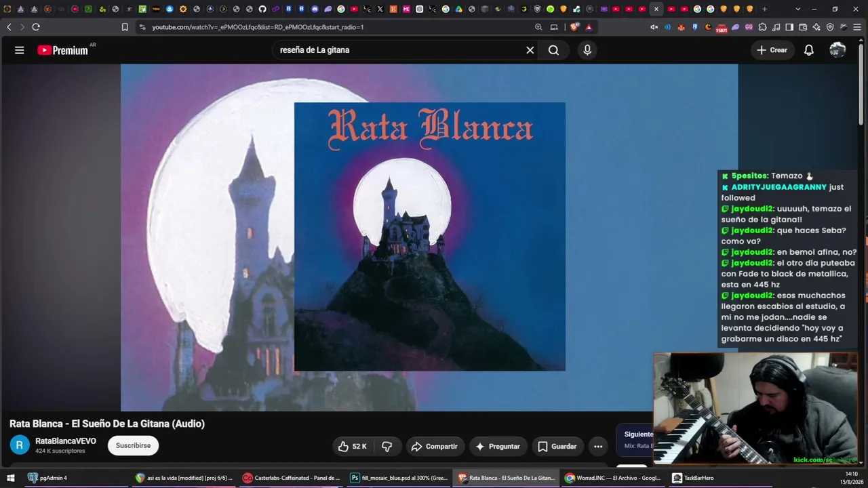Open the RataBlancaVEVO channel avatar
Viewport: 868px width, 488px height.
20,445
